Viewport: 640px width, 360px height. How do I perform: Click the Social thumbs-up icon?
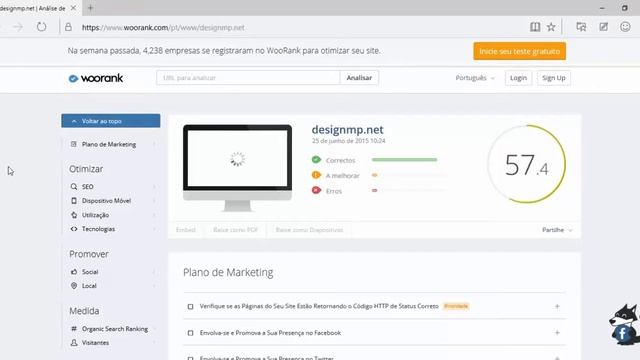(74, 272)
